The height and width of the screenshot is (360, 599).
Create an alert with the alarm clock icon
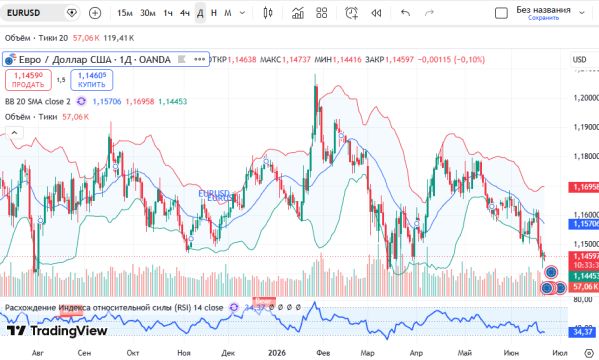(x=351, y=13)
